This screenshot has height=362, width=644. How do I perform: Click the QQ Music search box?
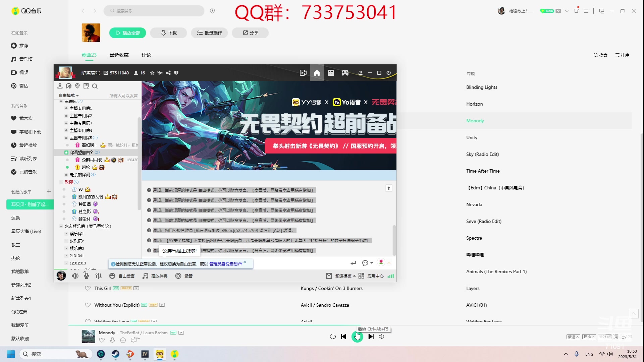[x=154, y=11]
